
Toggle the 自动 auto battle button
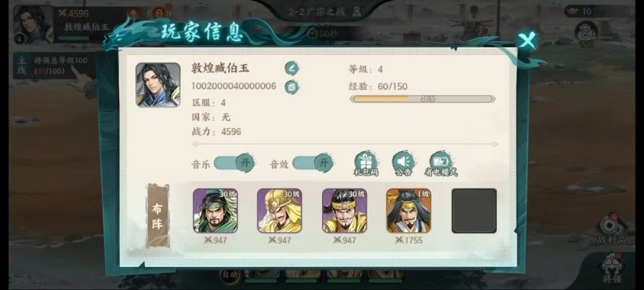(x=230, y=275)
